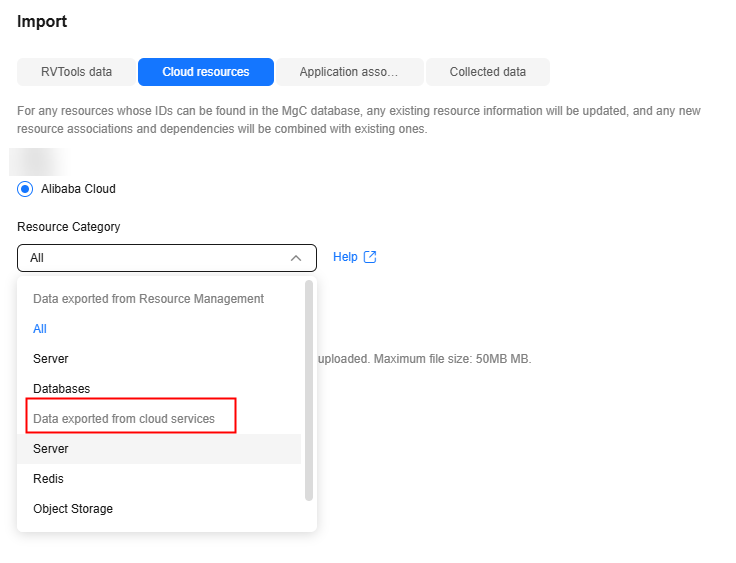The image size is (736, 563).
Task: Switch to the Application asso... tab
Action: (350, 72)
